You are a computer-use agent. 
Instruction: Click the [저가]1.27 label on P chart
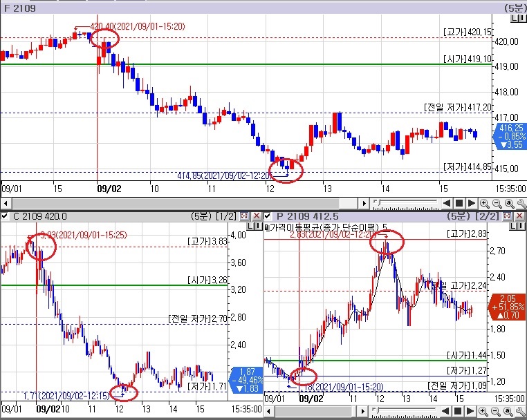point(467,370)
